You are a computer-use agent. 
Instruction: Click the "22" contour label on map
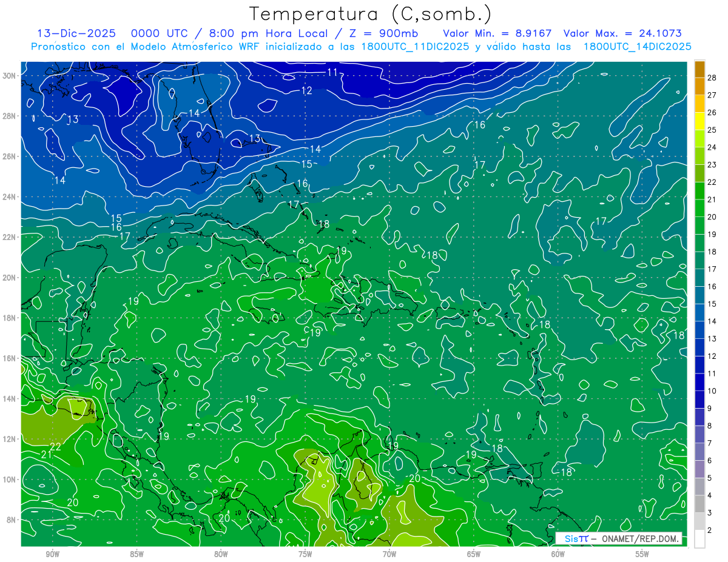click(x=55, y=447)
